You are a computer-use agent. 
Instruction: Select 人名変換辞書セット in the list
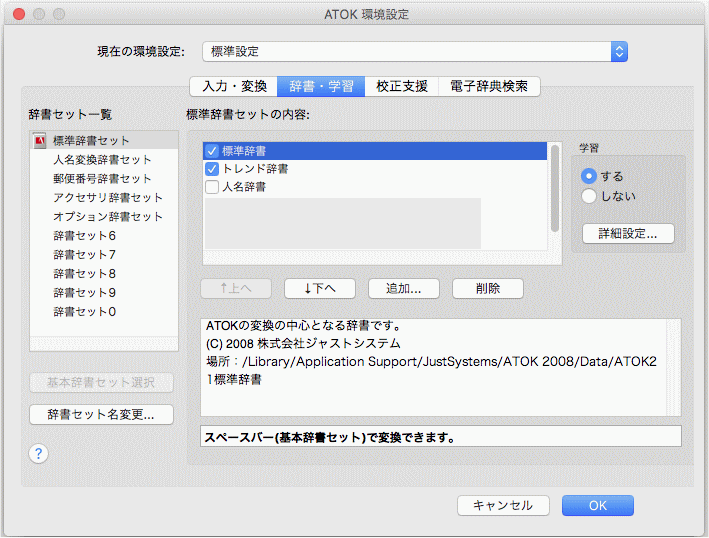[104, 160]
